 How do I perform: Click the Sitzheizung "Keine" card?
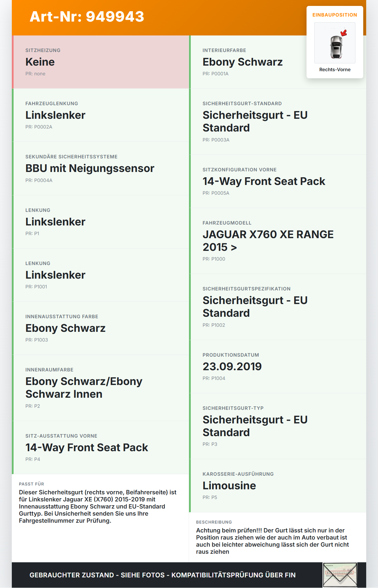(100, 62)
